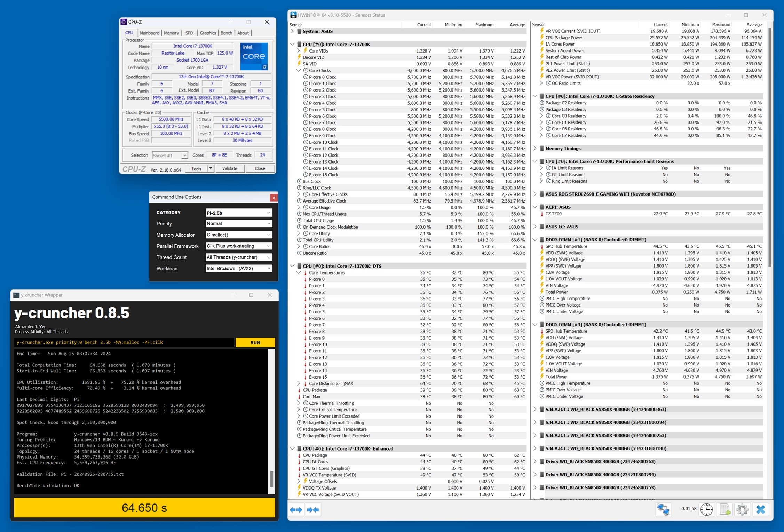Expand the System: ASUS sensor group
Screen dimensions: 784x532
coord(292,31)
